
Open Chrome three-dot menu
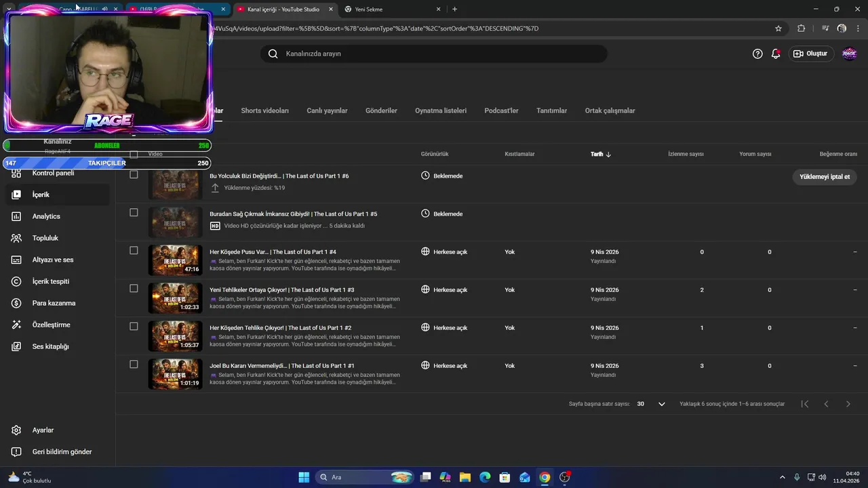click(857, 28)
